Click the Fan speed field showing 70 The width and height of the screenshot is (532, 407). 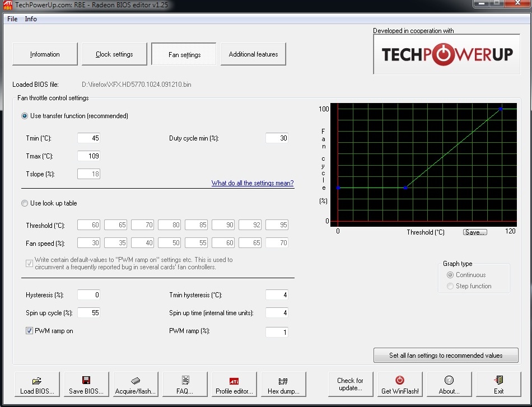pos(277,243)
